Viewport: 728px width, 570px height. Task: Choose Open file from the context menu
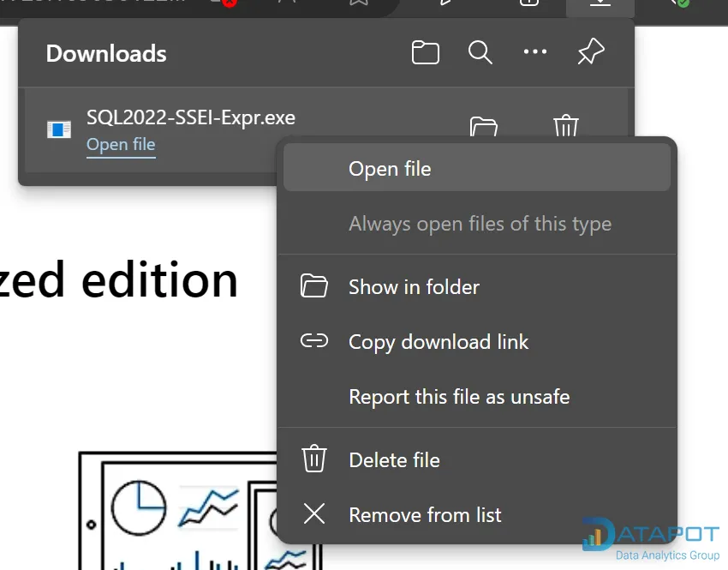point(477,169)
